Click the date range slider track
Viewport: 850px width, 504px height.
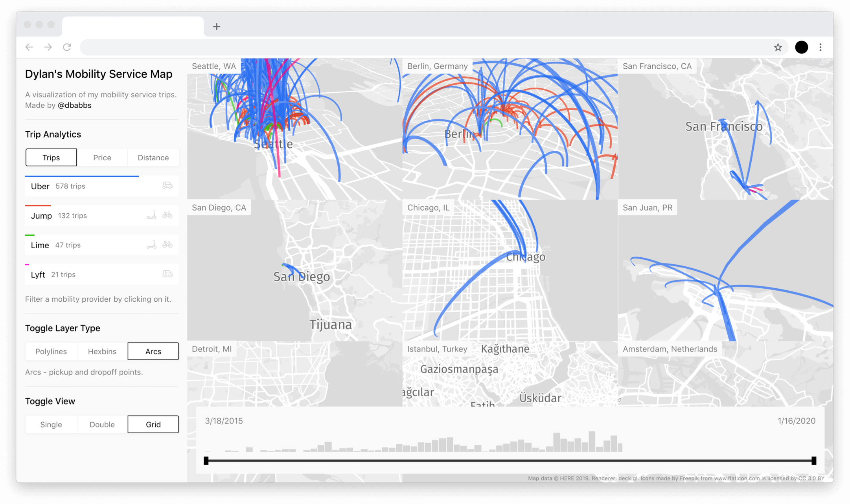510,461
